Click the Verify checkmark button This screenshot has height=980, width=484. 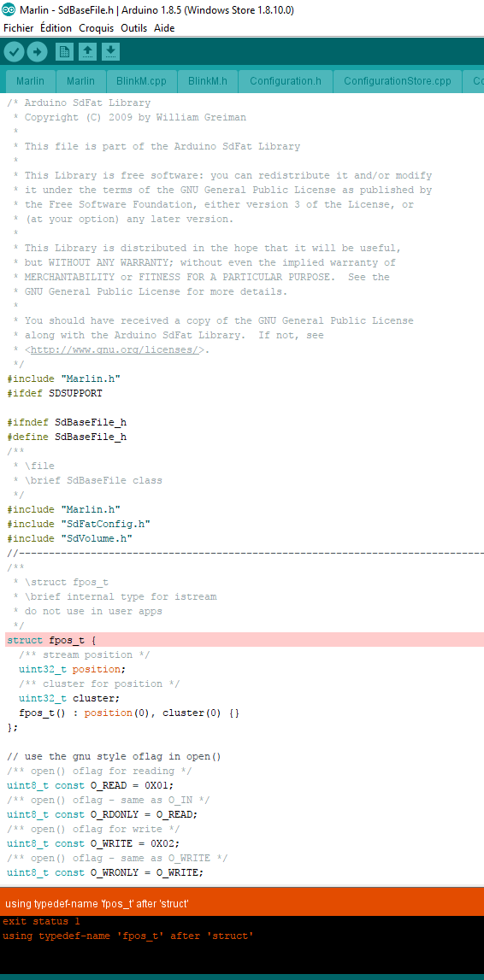pyautogui.click(x=15, y=52)
